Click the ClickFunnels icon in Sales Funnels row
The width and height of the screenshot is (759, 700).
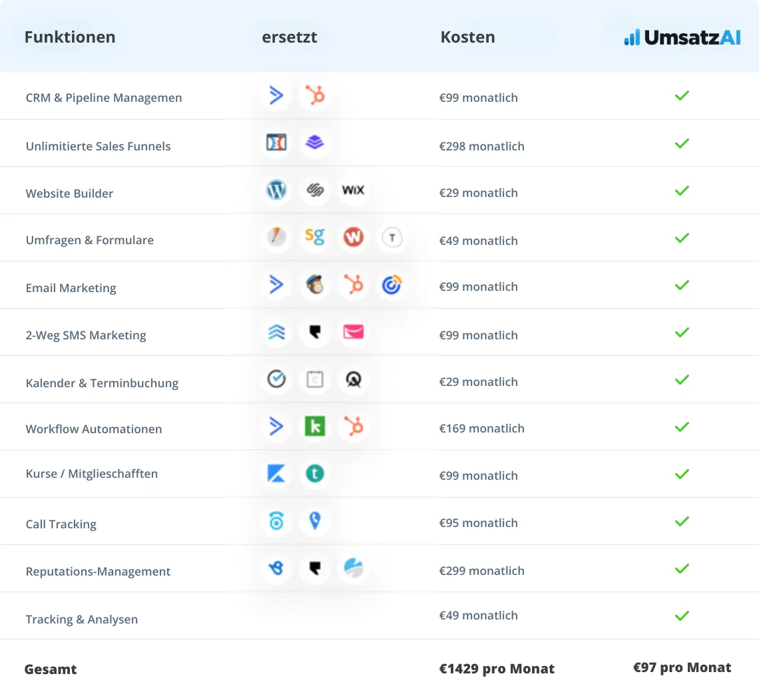click(276, 142)
